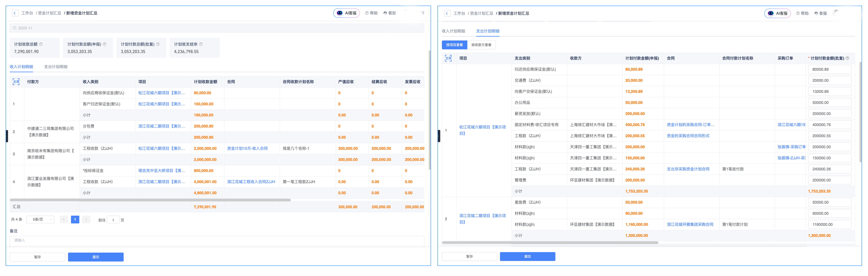
Task: Click the previous page arrow in pagination
Action: (64, 219)
